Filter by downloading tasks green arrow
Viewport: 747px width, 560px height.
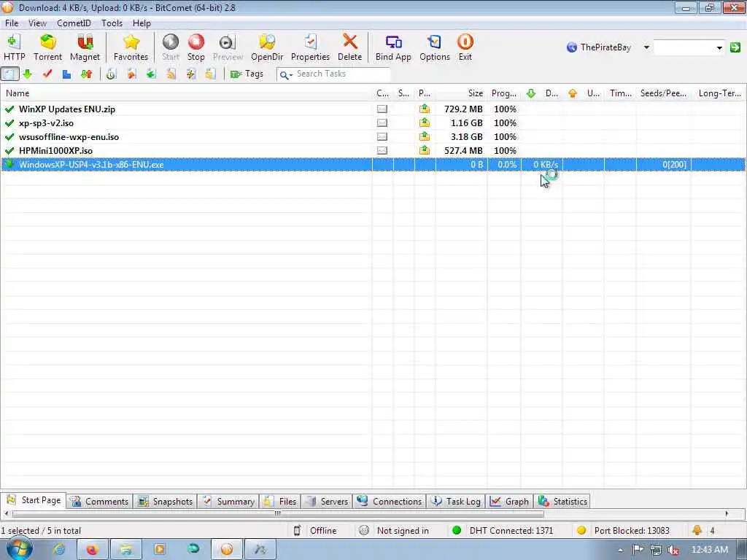28,74
